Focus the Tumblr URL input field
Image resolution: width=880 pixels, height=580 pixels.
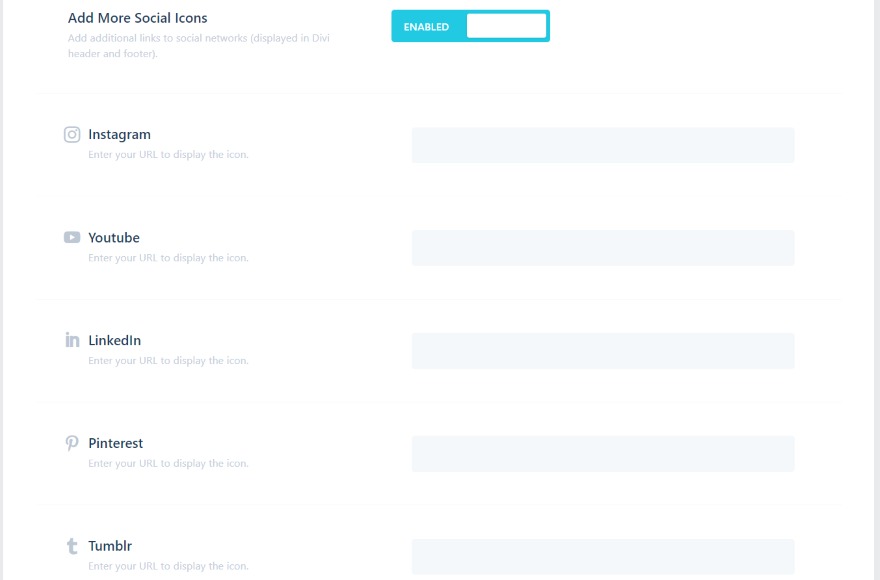[x=603, y=556]
